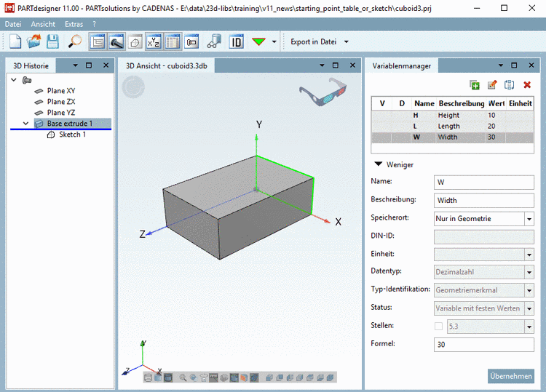Select the 3D Ansicht - cuboid3.3db tab
The image size is (546, 392).
coord(167,65)
